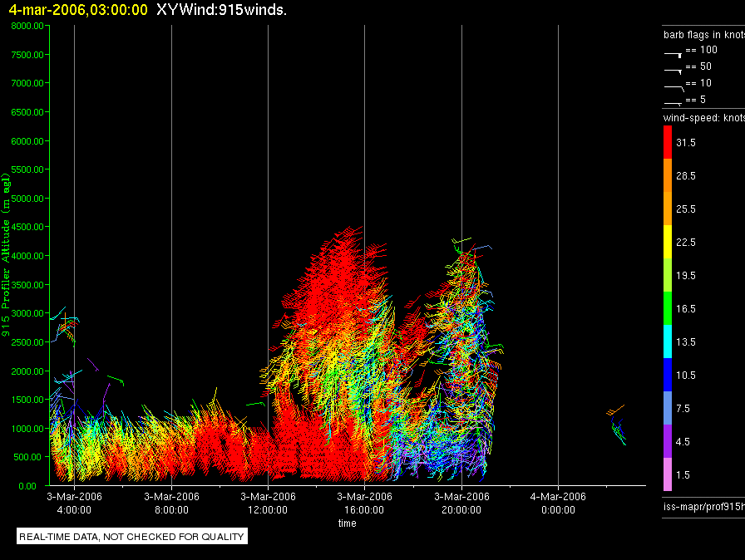Image resolution: width=745 pixels, height=560 pixels.
Task: Click the '== 100' legend label
Action: [701, 50]
